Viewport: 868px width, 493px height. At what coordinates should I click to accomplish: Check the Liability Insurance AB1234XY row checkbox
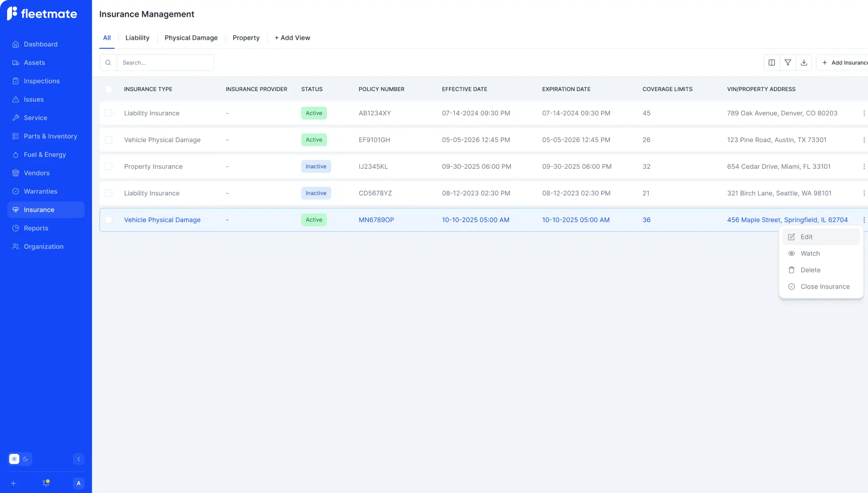tap(108, 113)
